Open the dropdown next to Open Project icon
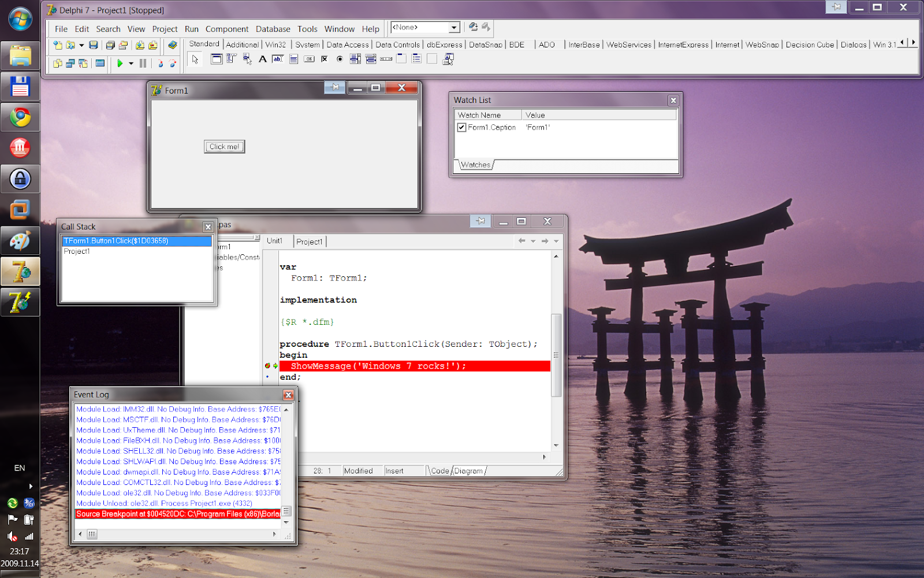This screenshot has width=924, height=578. [81, 45]
